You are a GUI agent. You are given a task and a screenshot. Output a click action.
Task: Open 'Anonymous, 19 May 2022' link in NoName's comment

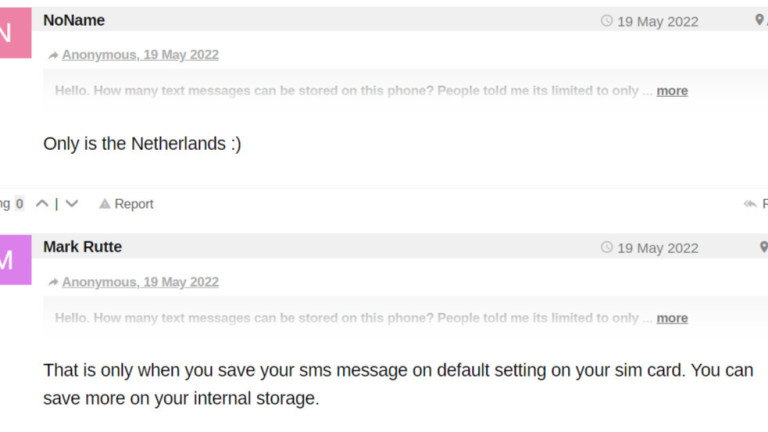pyautogui.click(x=140, y=55)
